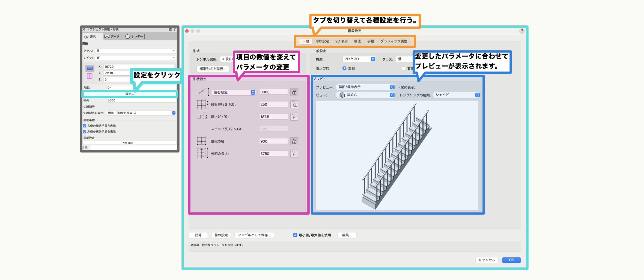Open the 構成 dropdown showing 2Dと3D
Image resolution: width=644 pixels, height=280 pixels.
tap(359, 59)
